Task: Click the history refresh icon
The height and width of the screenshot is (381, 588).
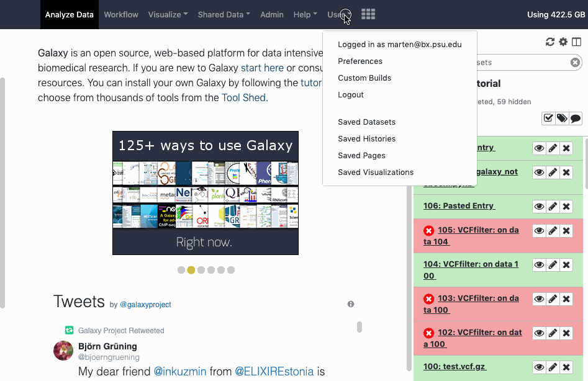Action: click(x=550, y=42)
